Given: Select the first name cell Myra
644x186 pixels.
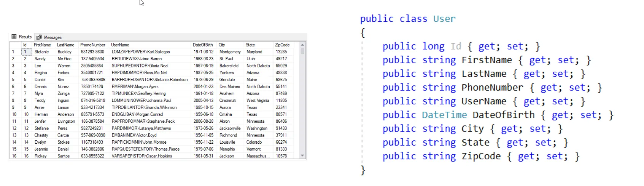Looking at the screenshot, I should tap(43, 93).
